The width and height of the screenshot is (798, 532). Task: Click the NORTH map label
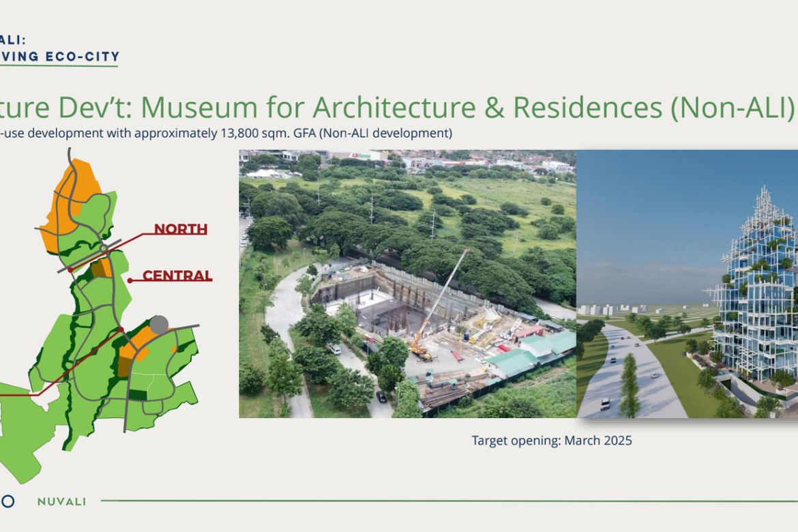click(181, 229)
